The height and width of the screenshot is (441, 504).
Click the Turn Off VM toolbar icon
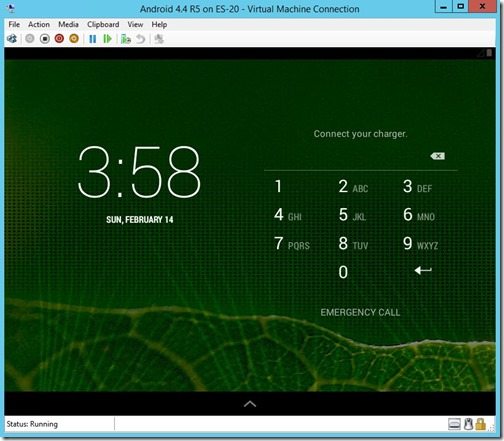(45, 39)
